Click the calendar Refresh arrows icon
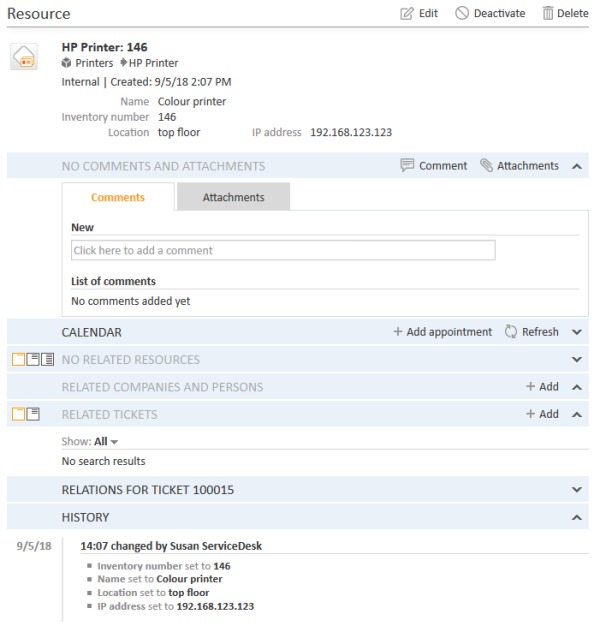 (x=511, y=332)
